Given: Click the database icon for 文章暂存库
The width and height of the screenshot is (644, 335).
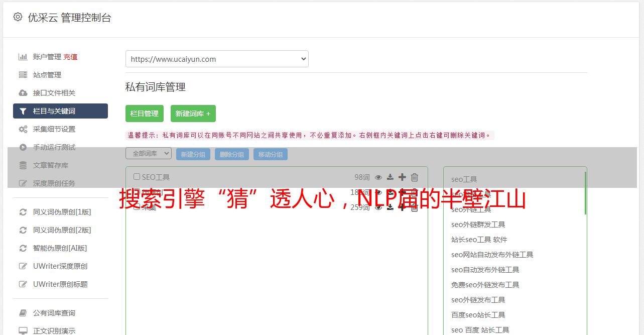Looking at the screenshot, I should pyautogui.click(x=23, y=165).
